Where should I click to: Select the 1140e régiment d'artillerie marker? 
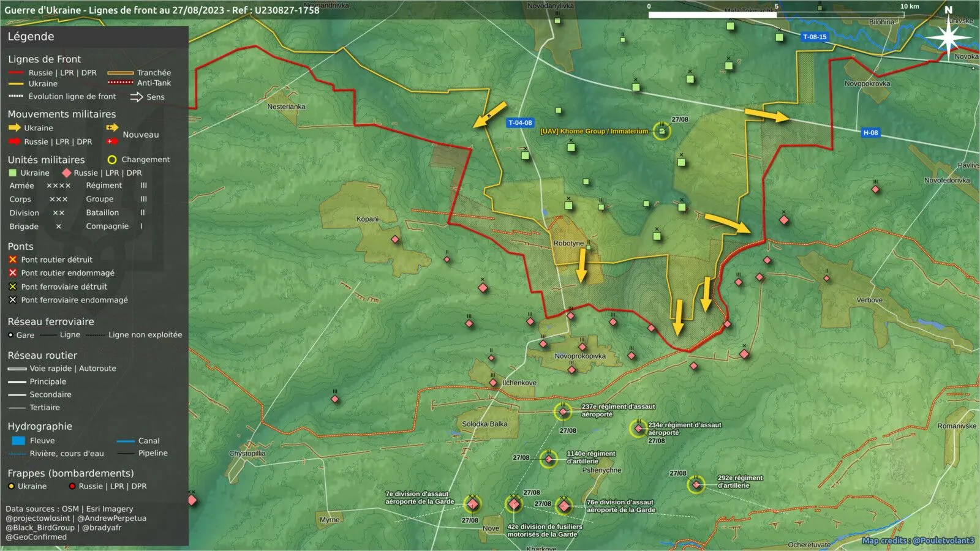[x=549, y=459]
